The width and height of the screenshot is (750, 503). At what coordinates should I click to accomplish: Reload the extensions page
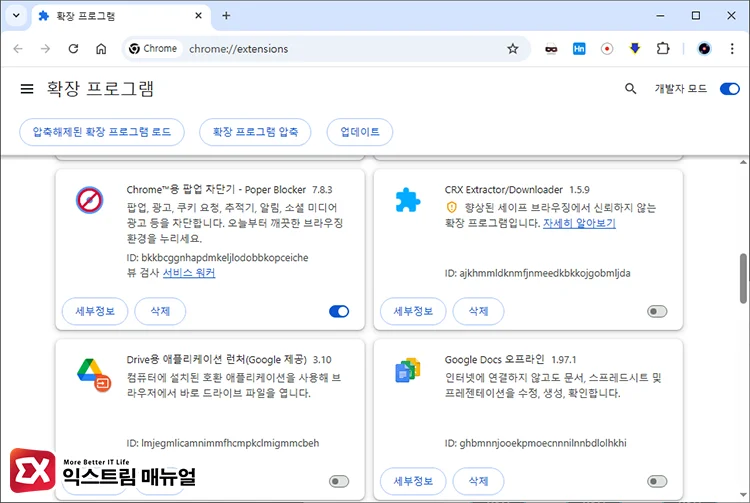(73, 49)
